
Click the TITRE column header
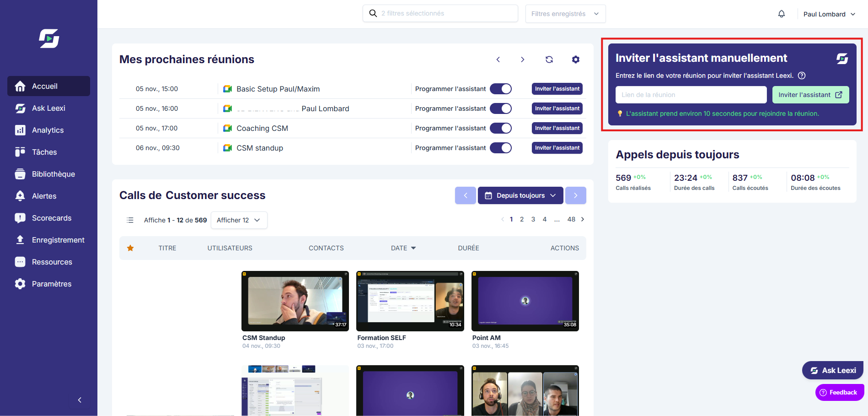click(x=167, y=248)
